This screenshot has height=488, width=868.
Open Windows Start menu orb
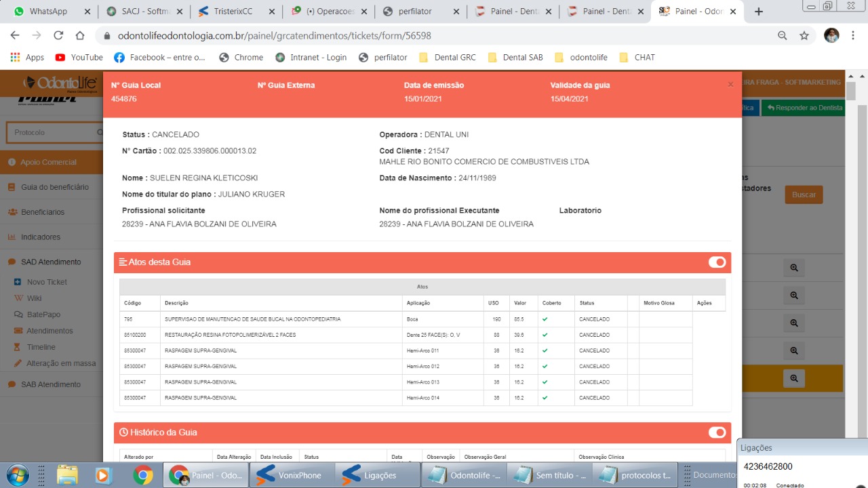tap(18, 474)
